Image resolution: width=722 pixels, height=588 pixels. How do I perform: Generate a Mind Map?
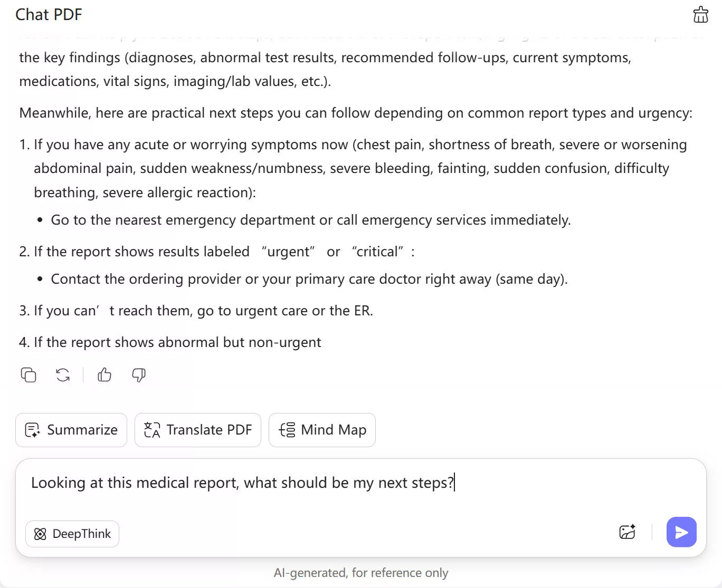(322, 430)
